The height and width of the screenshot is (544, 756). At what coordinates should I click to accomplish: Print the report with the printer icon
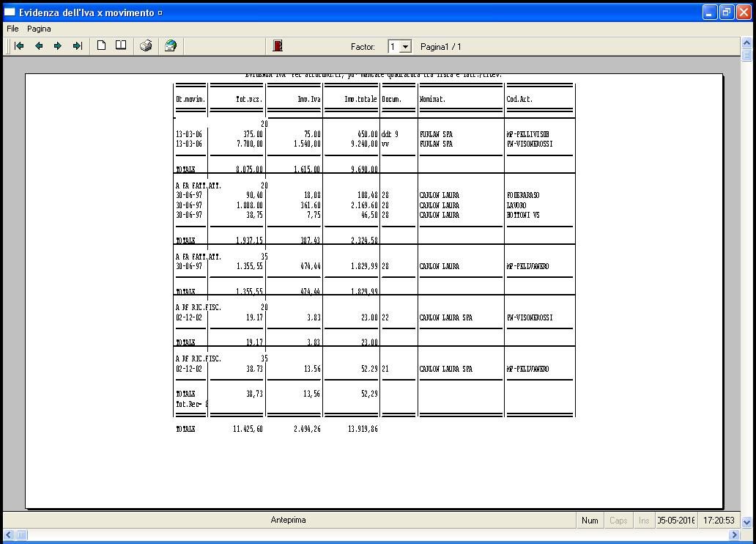146,46
